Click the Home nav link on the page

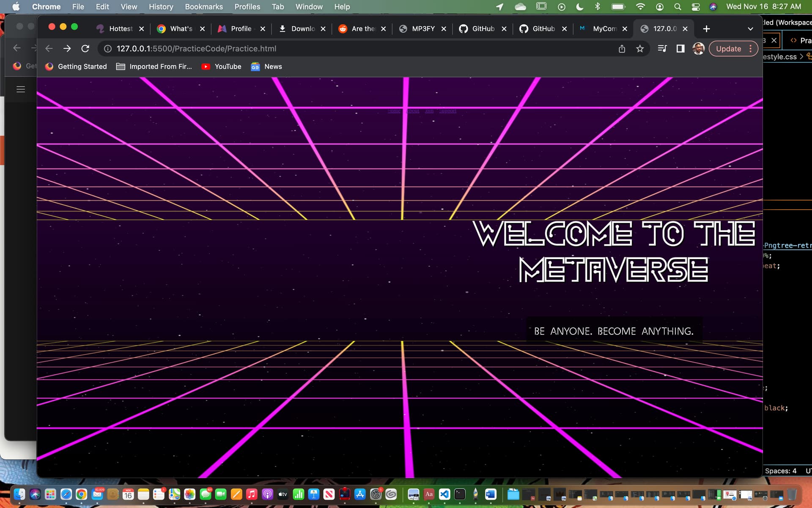pos(394,111)
